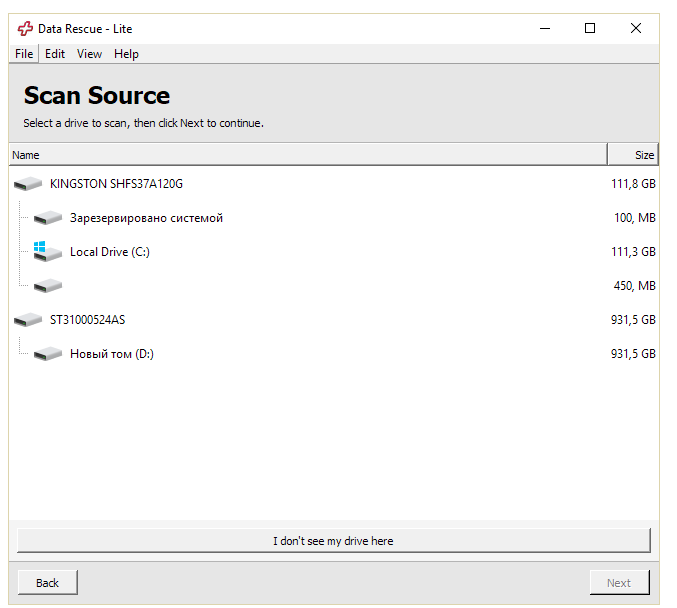This screenshot has width=677, height=608.
Task: Click the 450, MB size value
Action: (x=635, y=285)
